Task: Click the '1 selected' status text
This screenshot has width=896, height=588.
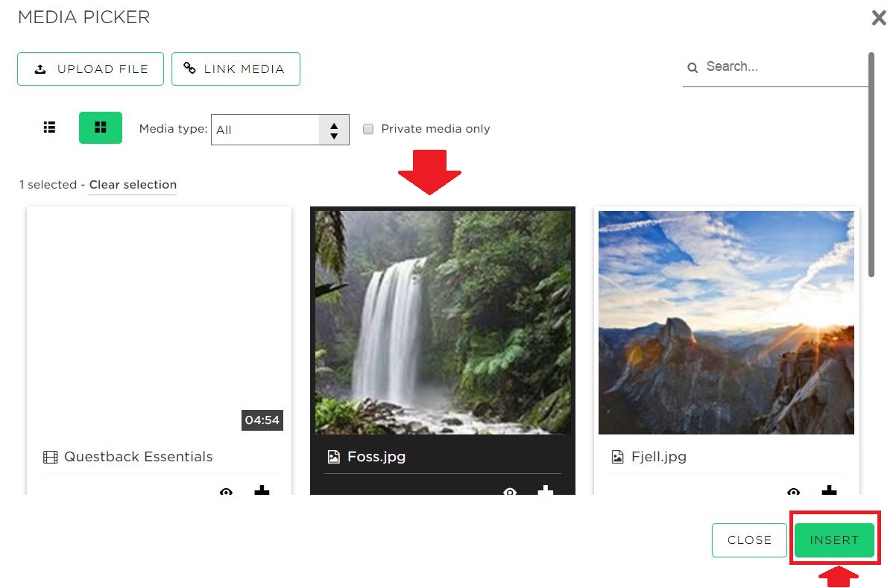Action: 48,185
